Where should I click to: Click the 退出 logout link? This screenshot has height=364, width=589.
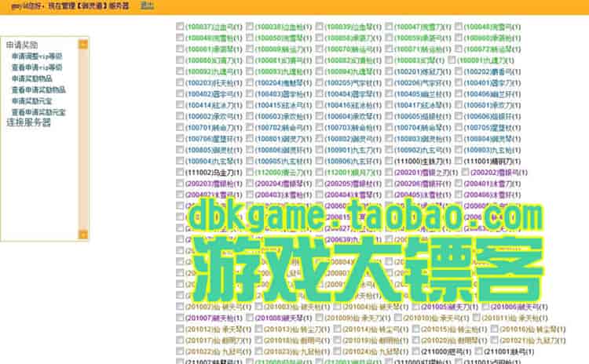tap(147, 5)
